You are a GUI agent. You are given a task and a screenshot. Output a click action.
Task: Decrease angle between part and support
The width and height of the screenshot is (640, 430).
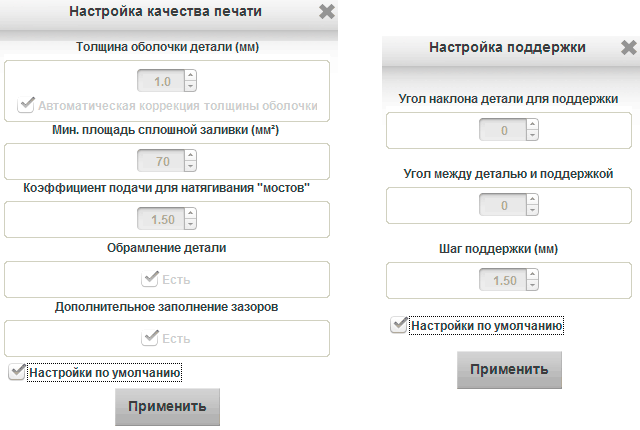532,211
